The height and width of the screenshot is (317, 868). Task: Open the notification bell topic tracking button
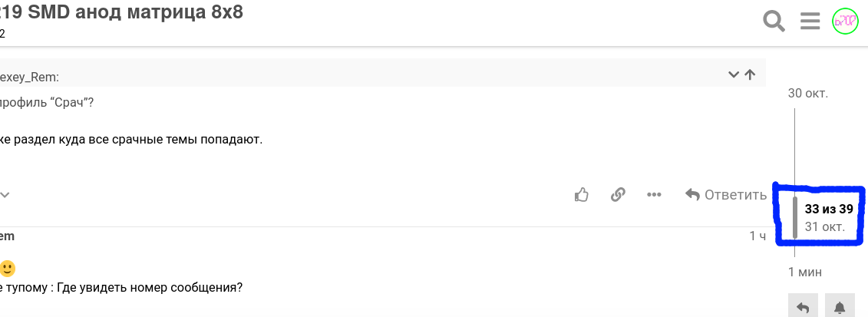click(840, 307)
